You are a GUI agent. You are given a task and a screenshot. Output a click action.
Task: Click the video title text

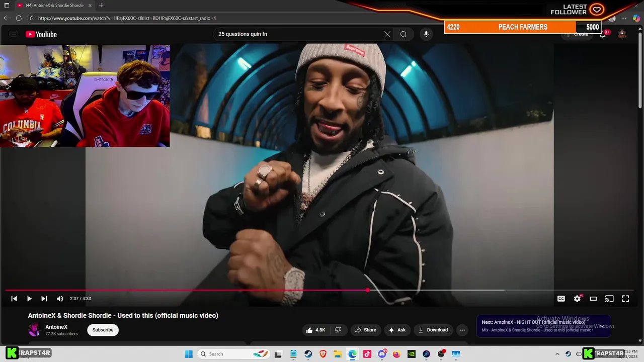(x=123, y=315)
